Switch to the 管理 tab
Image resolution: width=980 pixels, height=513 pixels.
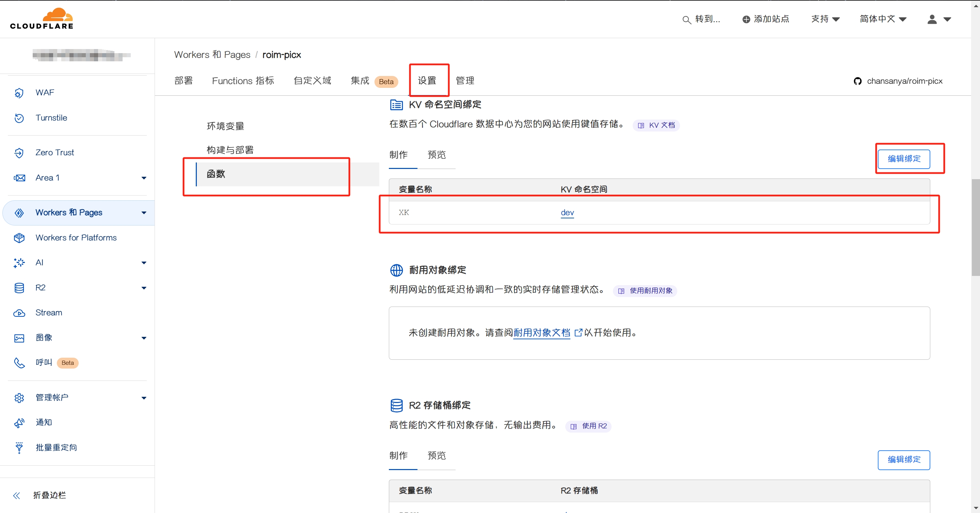click(465, 80)
